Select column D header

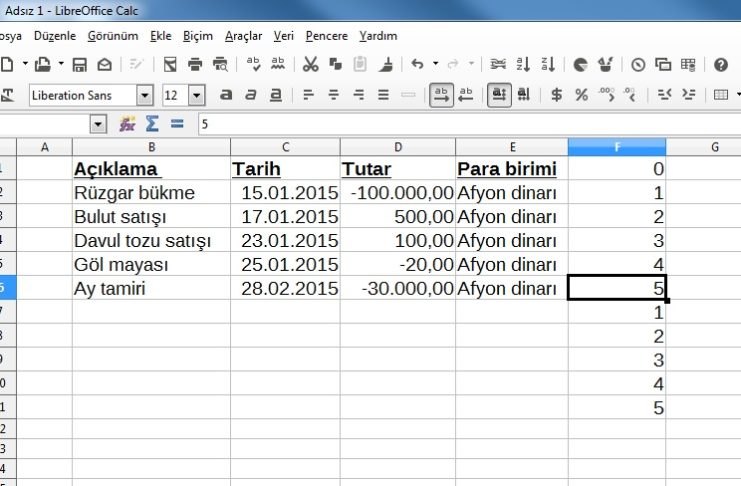point(397,147)
